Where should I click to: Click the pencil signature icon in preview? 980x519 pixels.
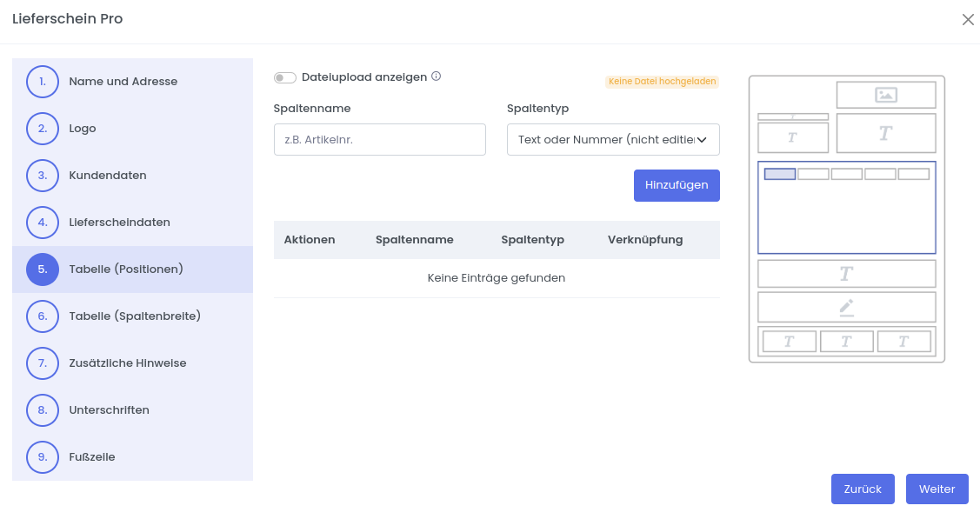pyautogui.click(x=846, y=307)
